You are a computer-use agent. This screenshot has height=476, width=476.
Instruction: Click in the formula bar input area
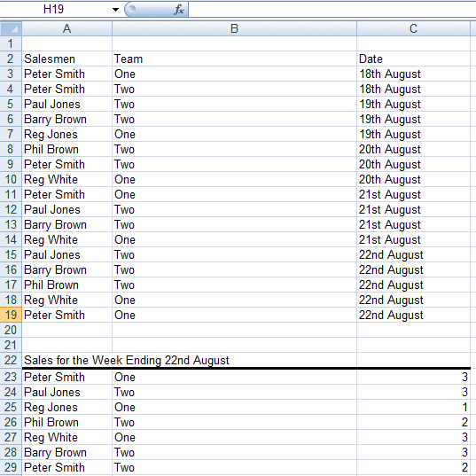click(x=332, y=9)
